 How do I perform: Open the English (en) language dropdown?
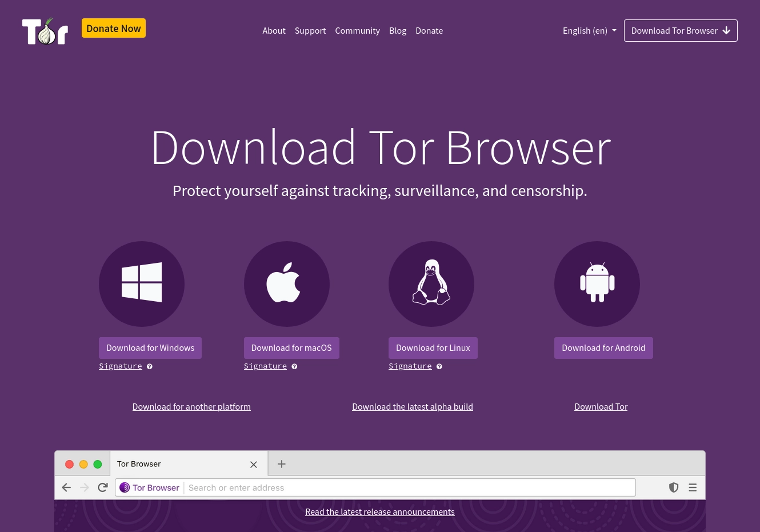(x=590, y=31)
